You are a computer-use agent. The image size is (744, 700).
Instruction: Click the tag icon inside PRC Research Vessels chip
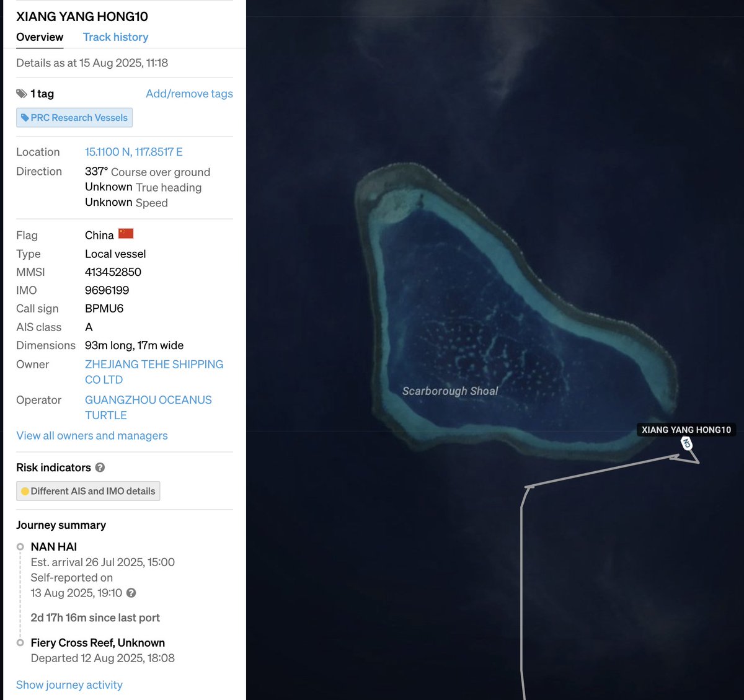pos(25,117)
